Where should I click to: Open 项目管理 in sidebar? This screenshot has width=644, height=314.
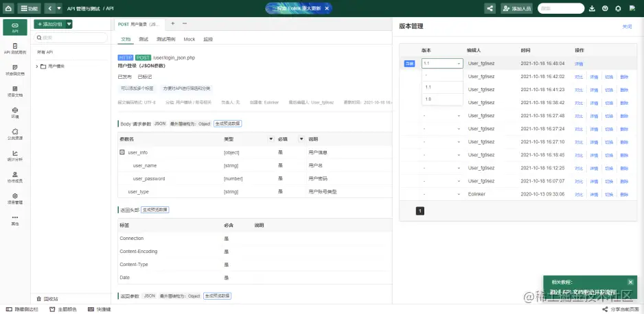15,198
